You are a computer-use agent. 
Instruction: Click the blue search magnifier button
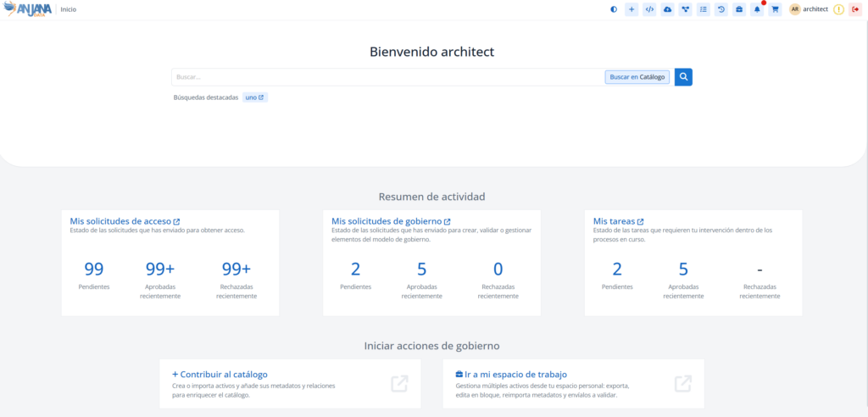pyautogui.click(x=683, y=77)
